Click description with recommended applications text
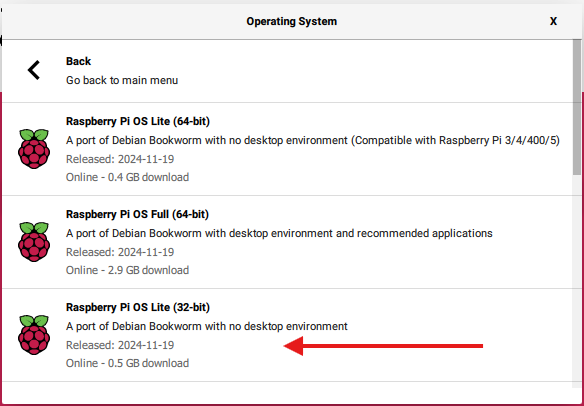This screenshot has width=584, height=406. click(279, 234)
